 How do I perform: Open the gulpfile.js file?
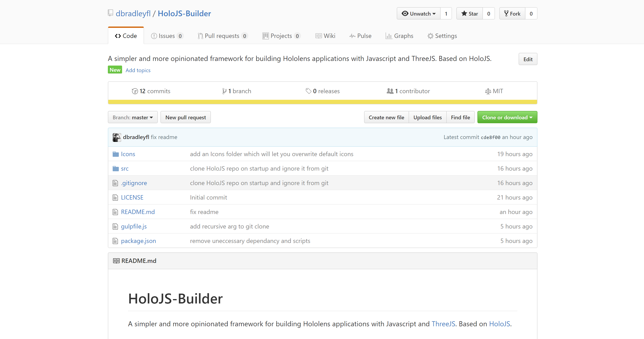point(134,226)
